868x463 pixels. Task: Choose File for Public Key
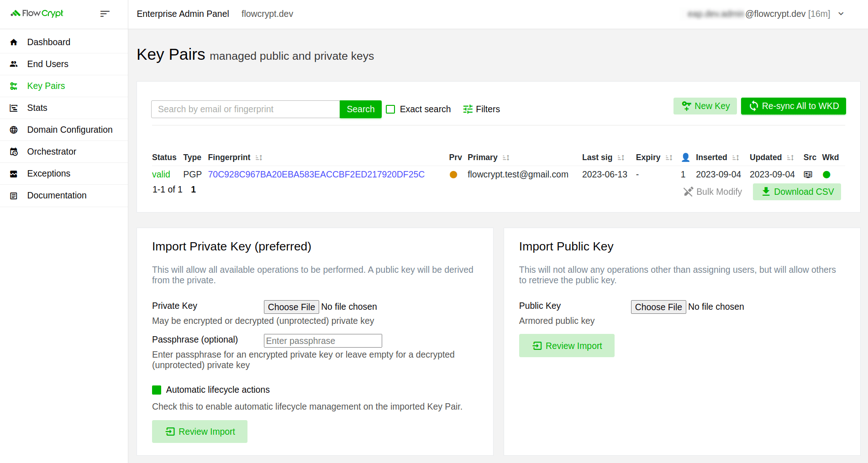(x=658, y=307)
